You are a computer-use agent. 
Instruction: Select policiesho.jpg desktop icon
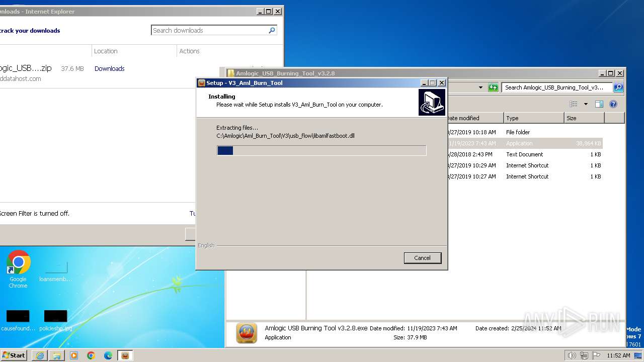[x=55, y=321]
